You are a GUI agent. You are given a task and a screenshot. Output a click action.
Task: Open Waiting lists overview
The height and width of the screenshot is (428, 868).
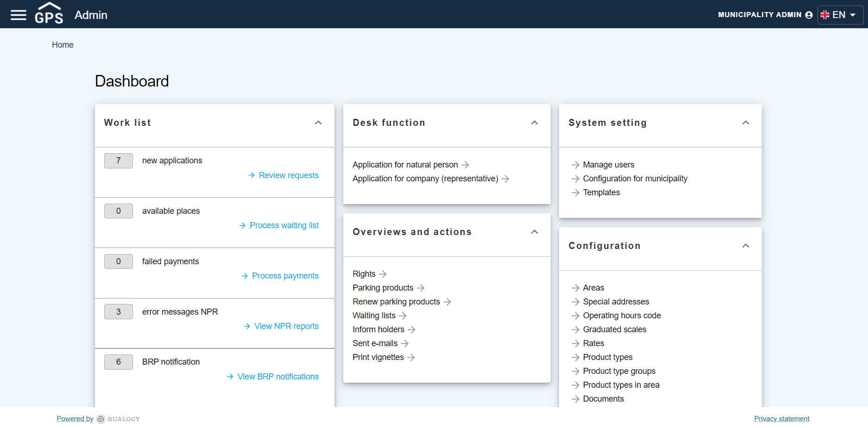[374, 316]
